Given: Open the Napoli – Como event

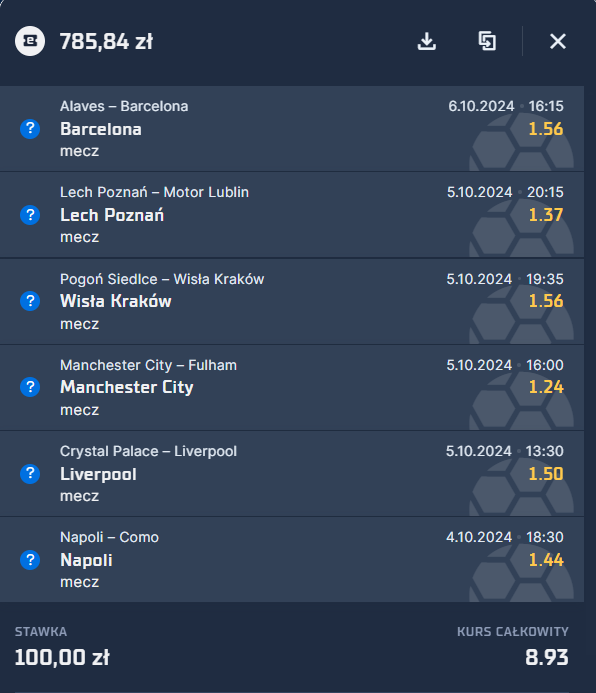Looking at the screenshot, I should click(x=110, y=537).
